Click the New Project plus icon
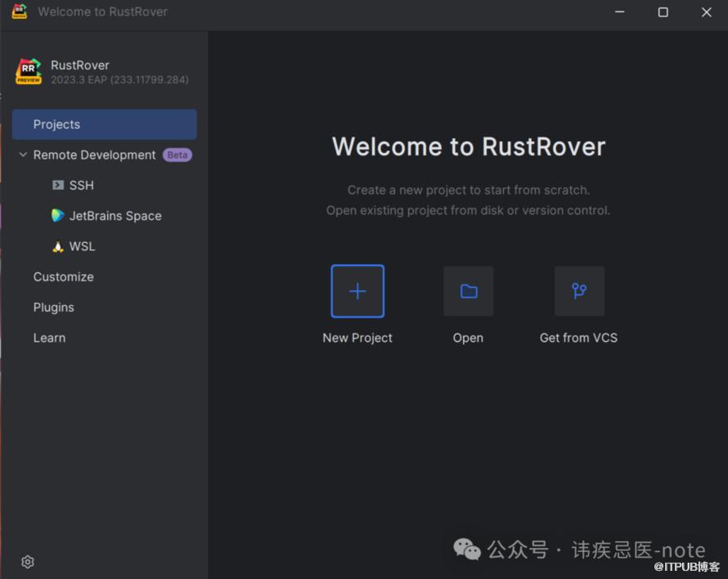This screenshot has width=728, height=579. [357, 291]
